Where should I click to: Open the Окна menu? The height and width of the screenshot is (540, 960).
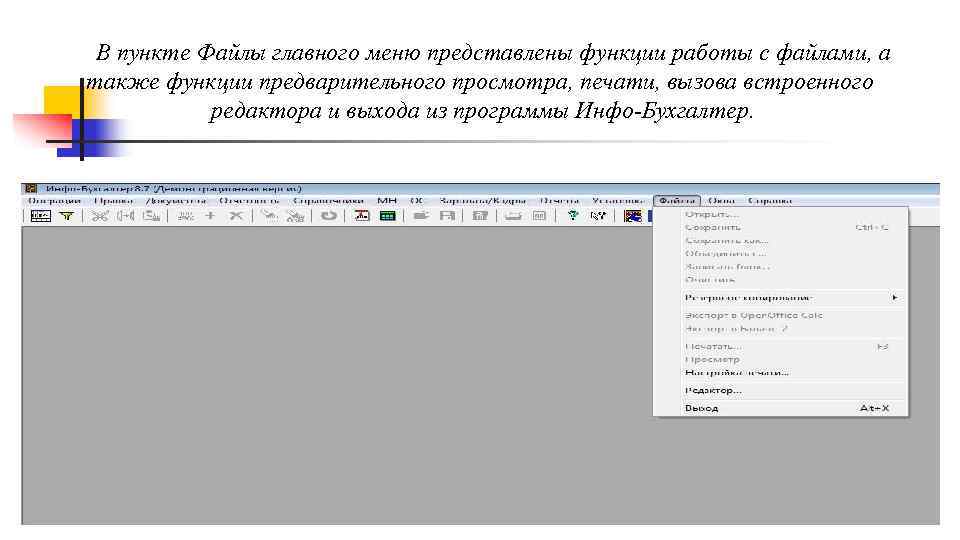point(721,200)
